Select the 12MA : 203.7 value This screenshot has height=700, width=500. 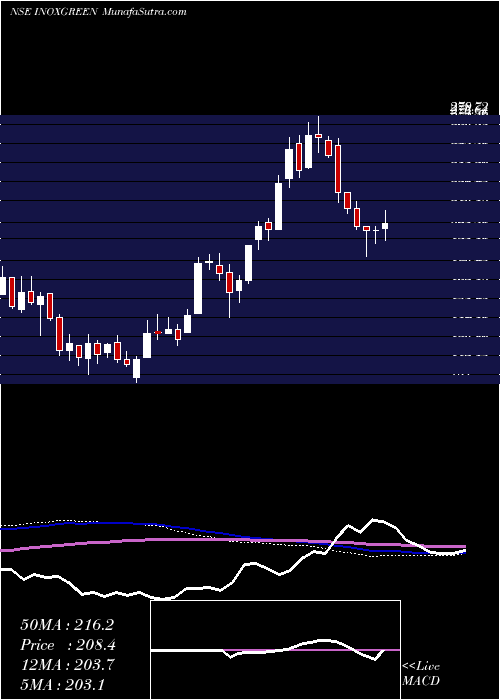tap(67, 665)
